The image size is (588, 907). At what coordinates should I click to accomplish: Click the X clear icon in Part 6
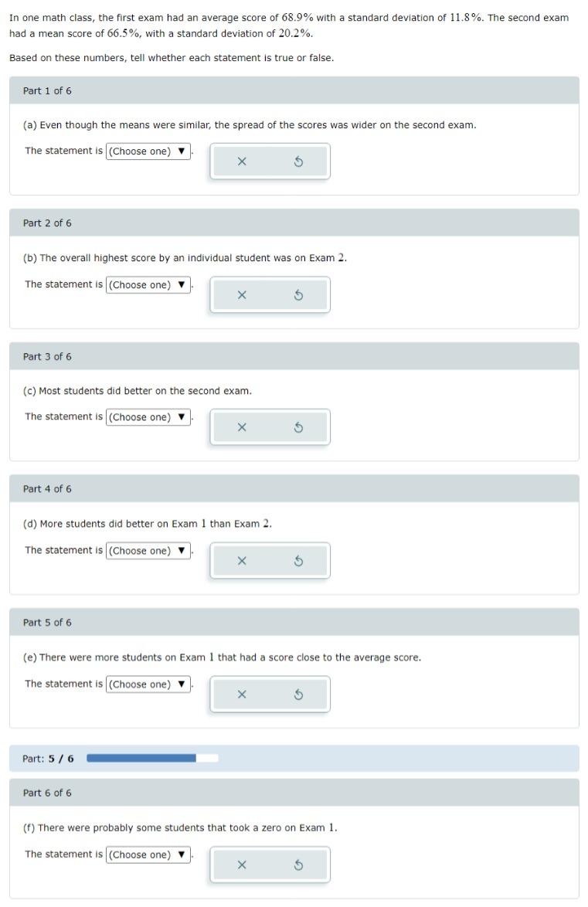click(x=242, y=865)
